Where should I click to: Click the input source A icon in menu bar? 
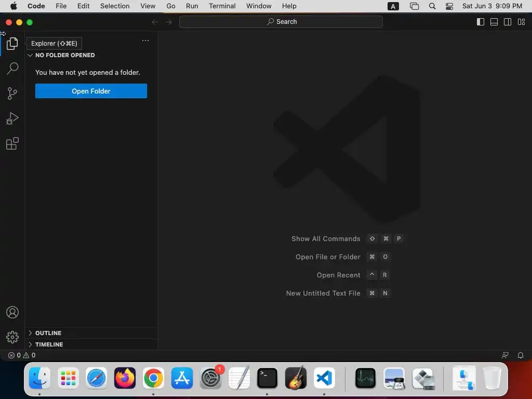[393, 6]
